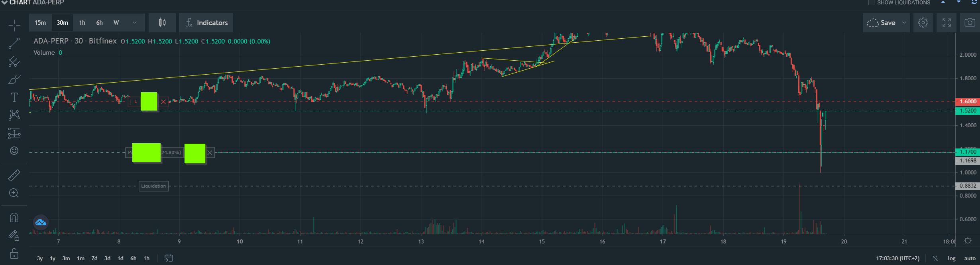Pick the text annotation tool
Image resolution: width=980 pixels, height=265 pixels.
tap(14, 97)
